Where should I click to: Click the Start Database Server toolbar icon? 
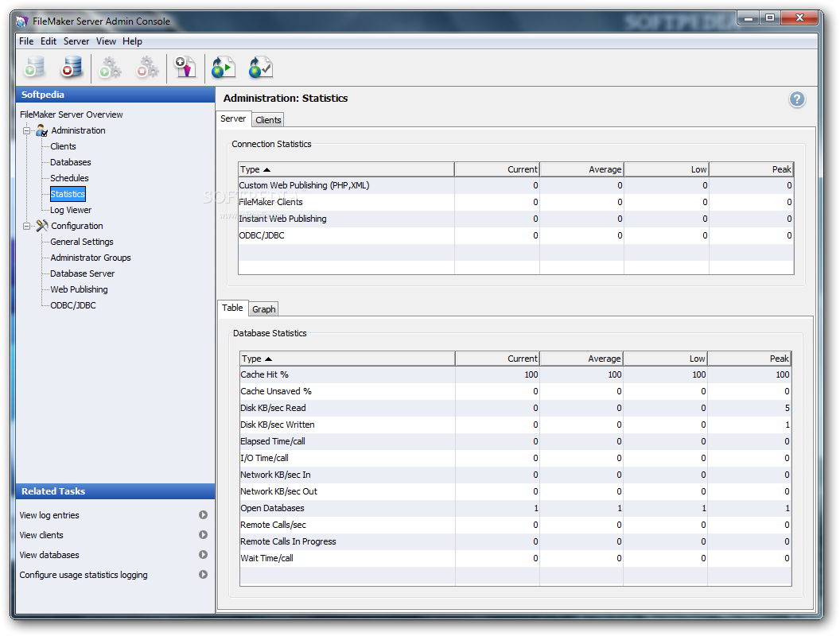point(35,68)
